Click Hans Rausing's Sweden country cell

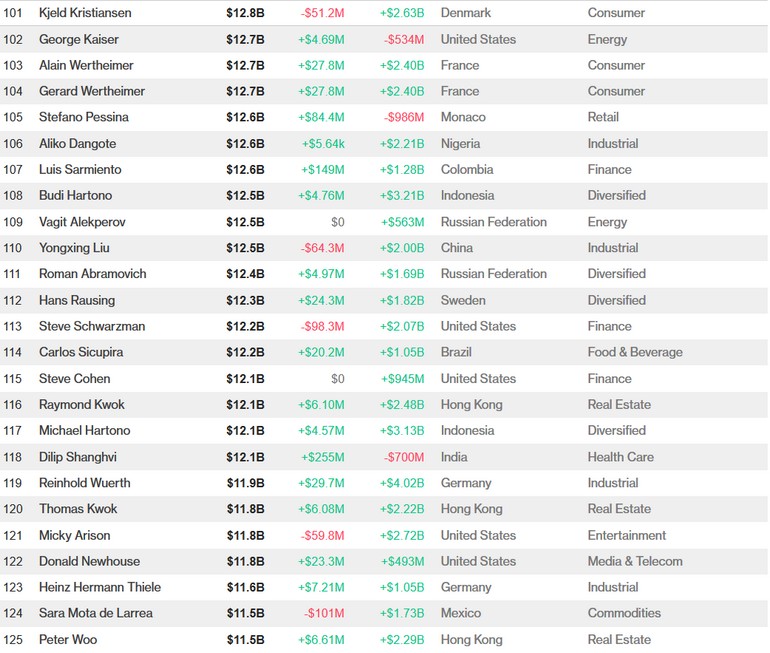pyautogui.click(x=463, y=300)
